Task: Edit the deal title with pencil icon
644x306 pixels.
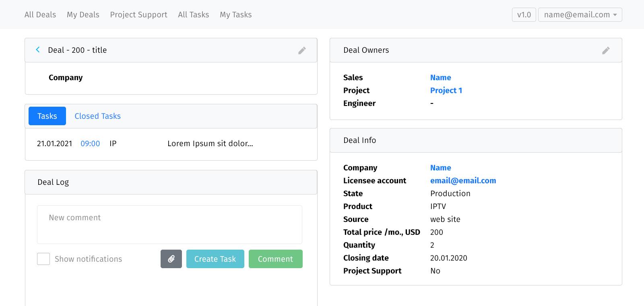Action: pyautogui.click(x=302, y=50)
